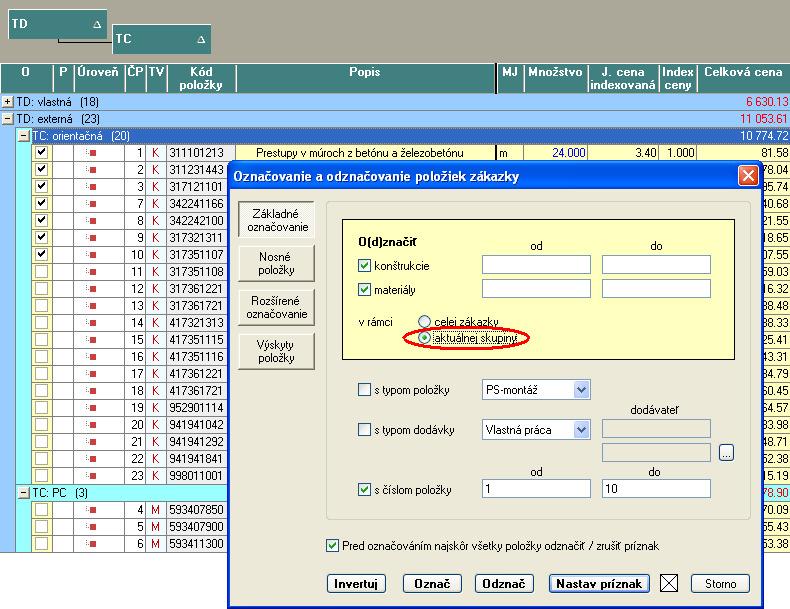Screen dimensions: 790x609
Task: Click the level icon in row 593411300
Action: click(91, 544)
